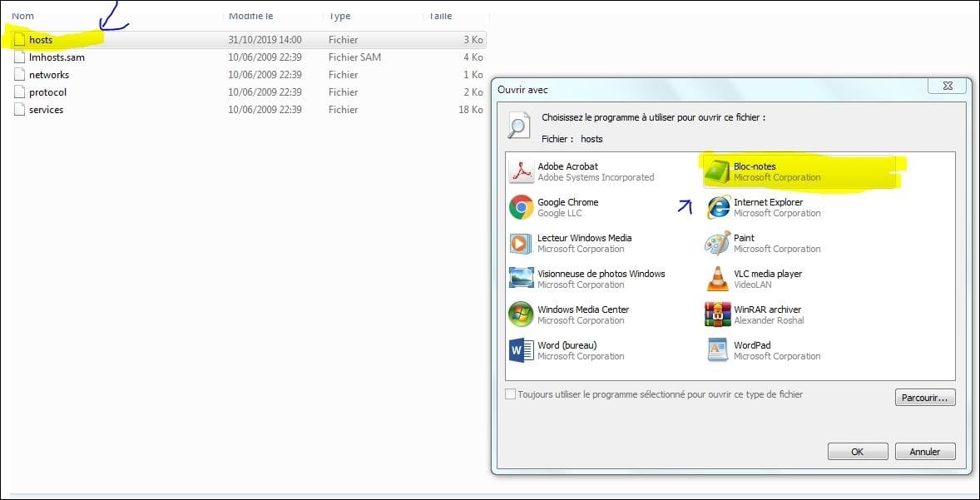Click the hosts file icon

click(19, 39)
